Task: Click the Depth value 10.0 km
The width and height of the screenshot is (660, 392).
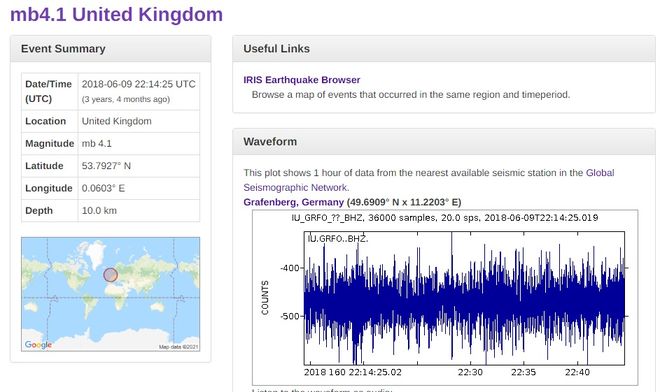Action: click(99, 211)
